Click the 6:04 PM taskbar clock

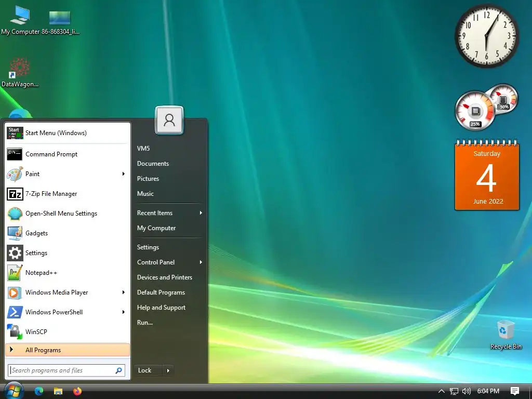pyautogui.click(x=488, y=391)
